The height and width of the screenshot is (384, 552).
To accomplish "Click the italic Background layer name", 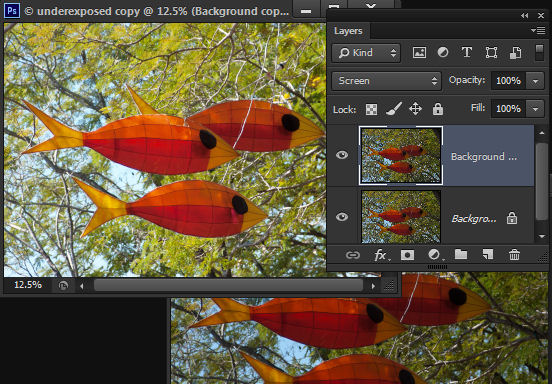I will point(474,219).
